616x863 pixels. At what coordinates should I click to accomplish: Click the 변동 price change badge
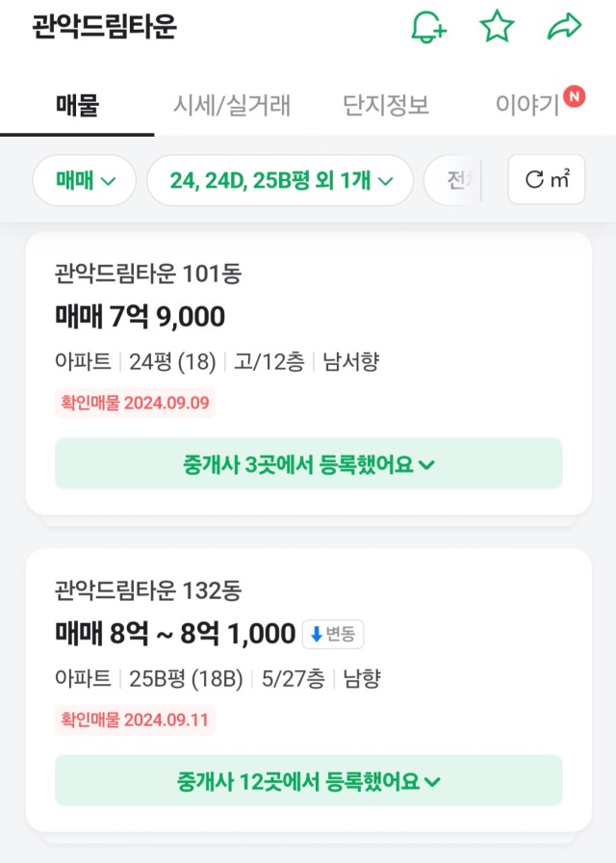point(333,634)
